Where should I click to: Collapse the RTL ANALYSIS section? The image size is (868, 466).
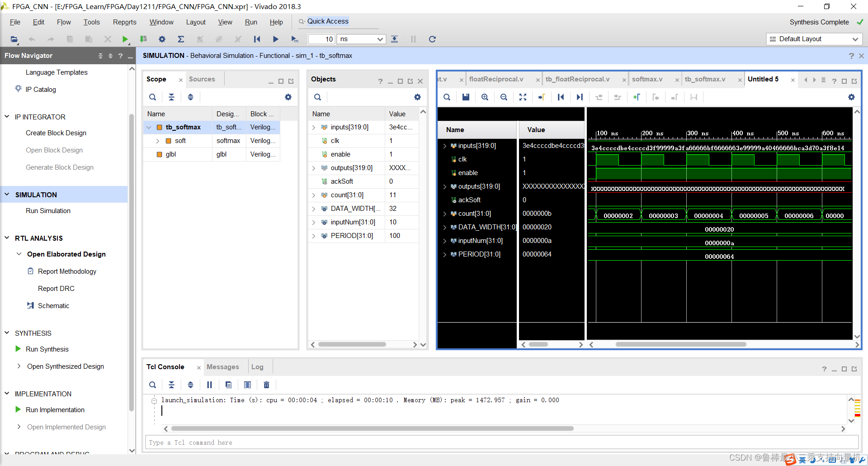coord(7,238)
